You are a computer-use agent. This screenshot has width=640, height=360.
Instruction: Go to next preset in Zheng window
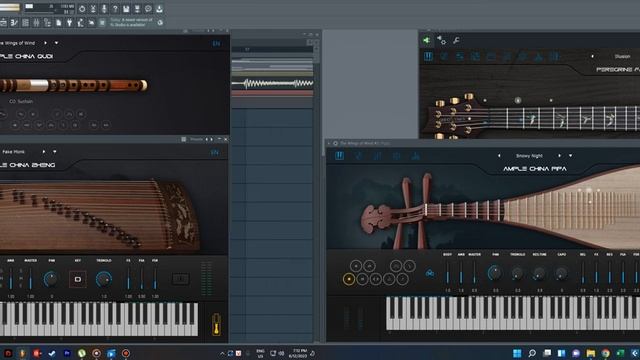(44, 152)
